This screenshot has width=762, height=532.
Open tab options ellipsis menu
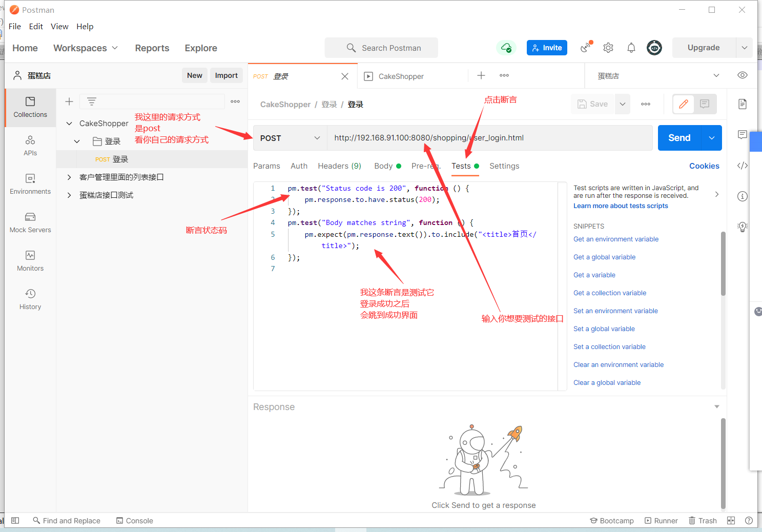(504, 75)
